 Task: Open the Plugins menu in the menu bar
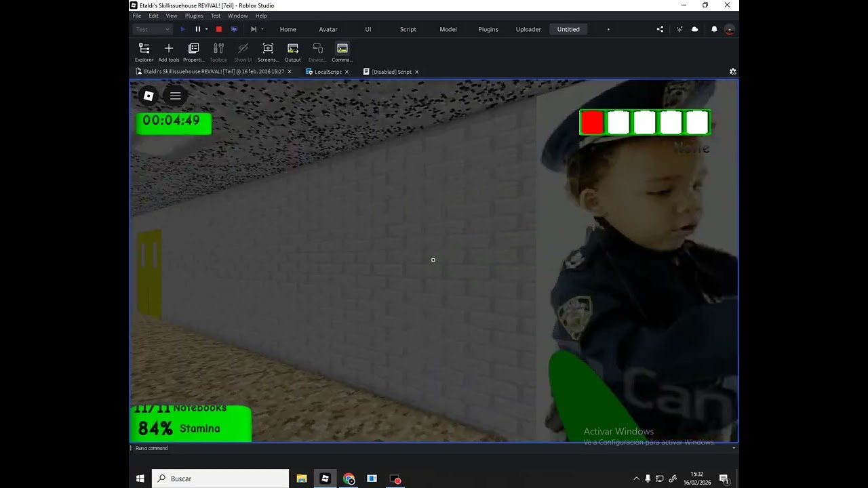[x=194, y=16]
